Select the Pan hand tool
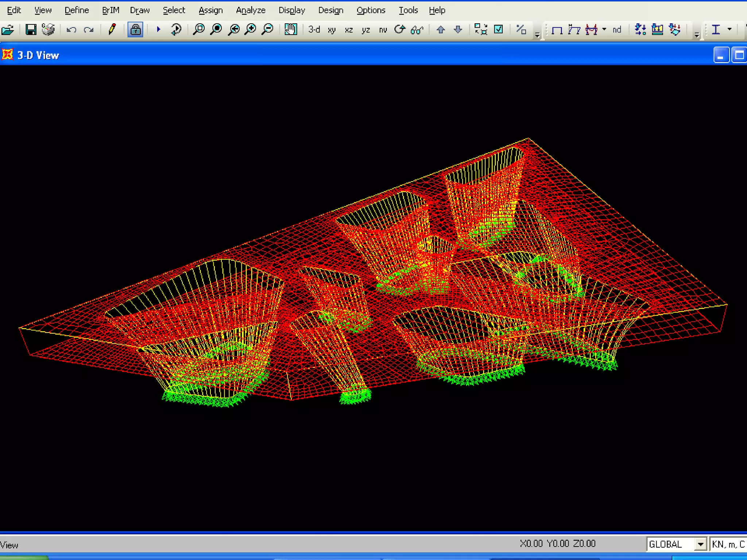This screenshot has height=560, width=747. (x=291, y=30)
